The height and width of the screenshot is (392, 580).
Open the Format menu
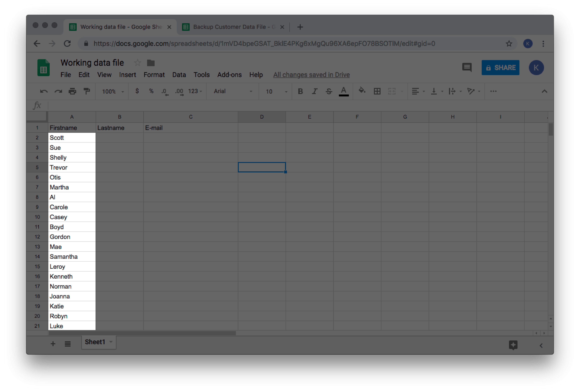pos(154,75)
